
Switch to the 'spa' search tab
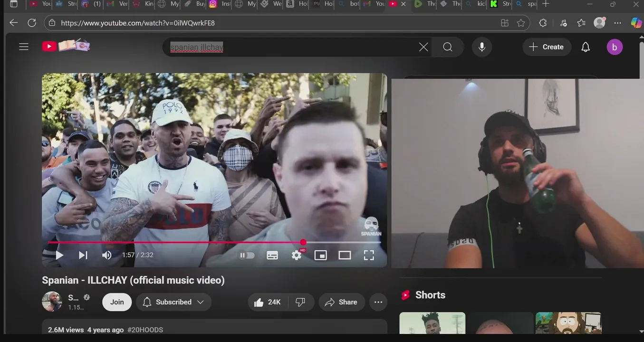pos(526,4)
